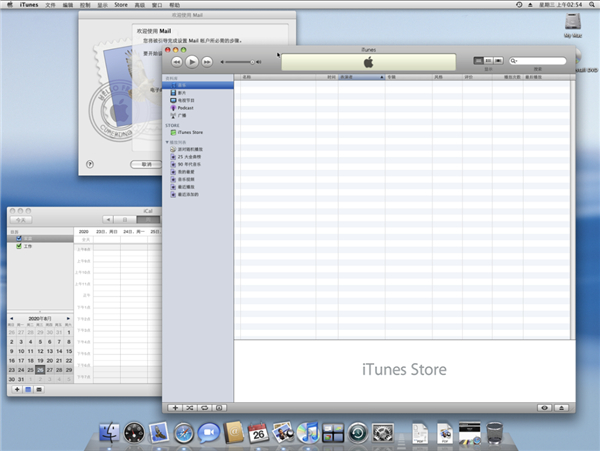The width and height of the screenshot is (600, 451).
Task: Toggle the mini-month view button in iCal
Action: click(27, 388)
